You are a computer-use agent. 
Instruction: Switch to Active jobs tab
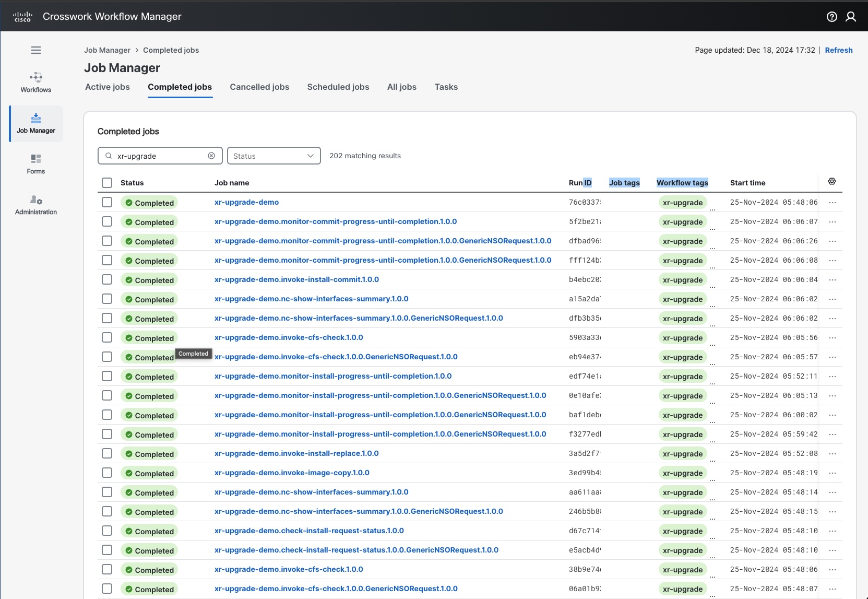pyautogui.click(x=108, y=87)
